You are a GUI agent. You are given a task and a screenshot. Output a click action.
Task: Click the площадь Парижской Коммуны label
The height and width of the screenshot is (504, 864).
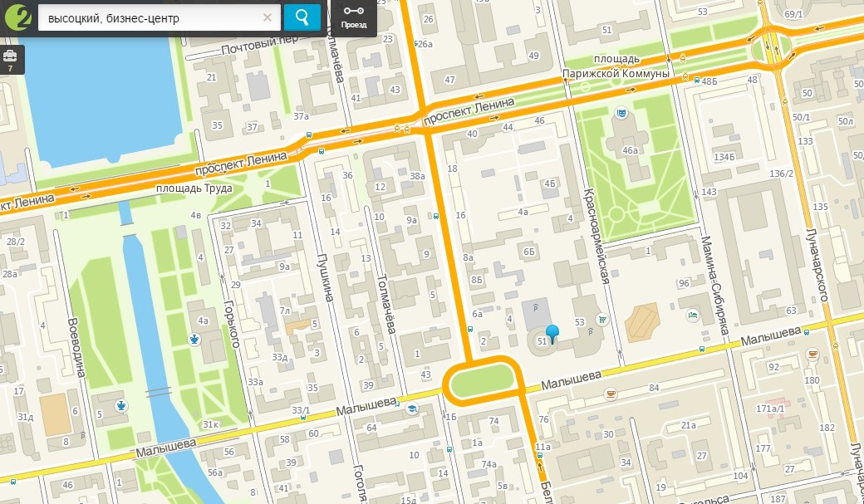(616, 66)
